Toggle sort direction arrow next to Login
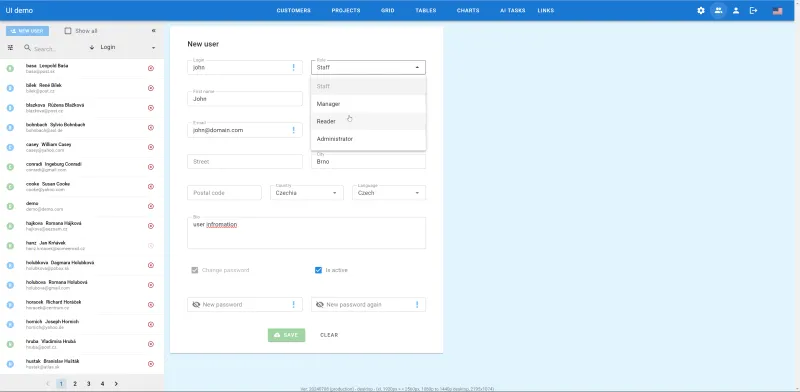This screenshot has height=392, width=800. pyautogui.click(x=92, y=47)
